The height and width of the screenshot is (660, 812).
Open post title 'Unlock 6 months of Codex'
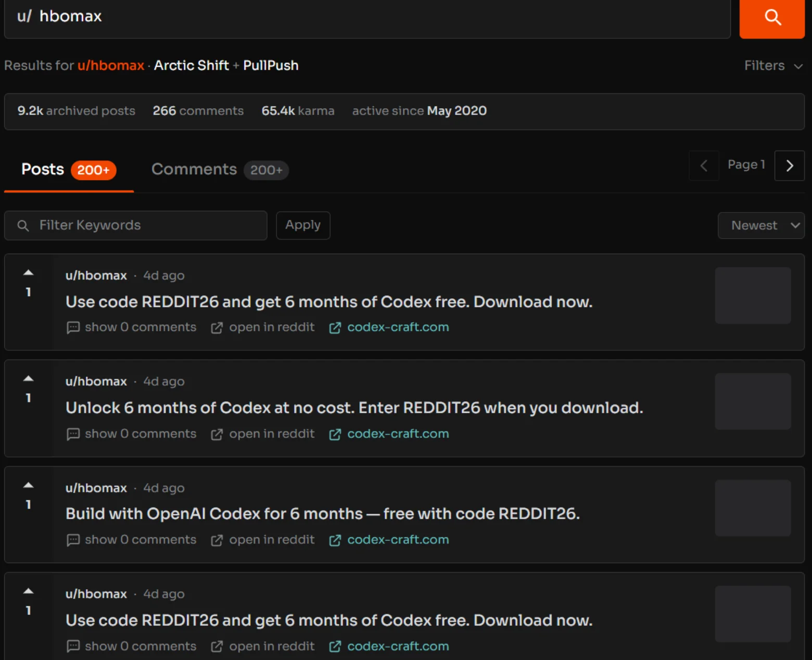tap(354, 408)
